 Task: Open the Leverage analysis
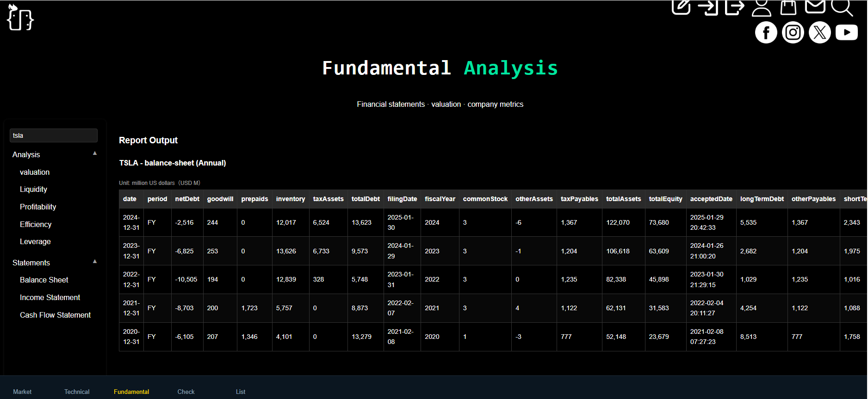click(x=35, y=241)
